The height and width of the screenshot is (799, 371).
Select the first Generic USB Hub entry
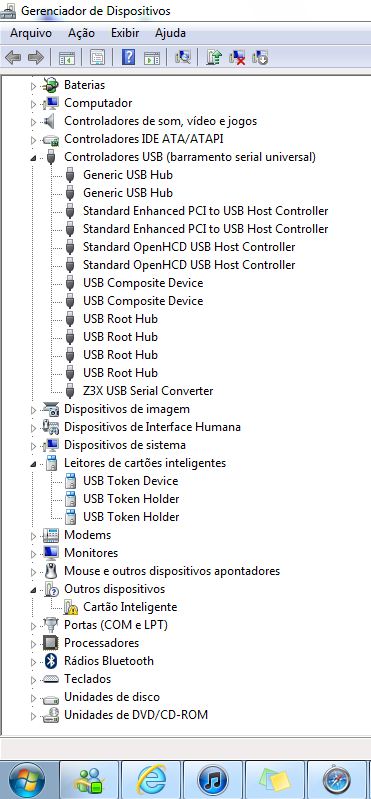127,175
